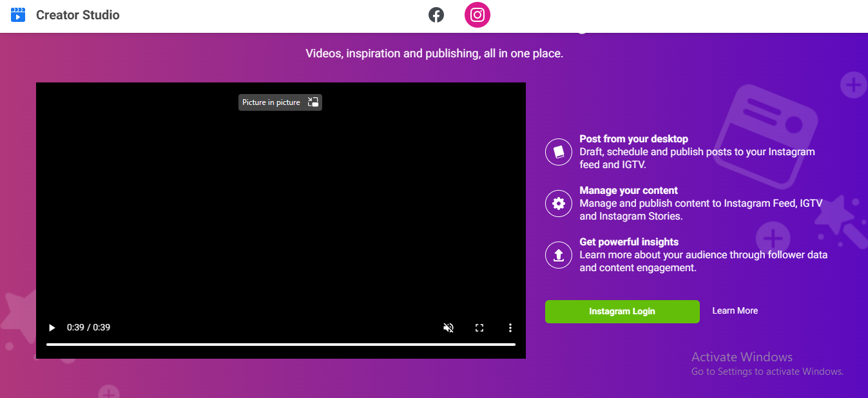Click the Instagram Login button
Viewport: 868px width, 398px height.
(622, 311)
